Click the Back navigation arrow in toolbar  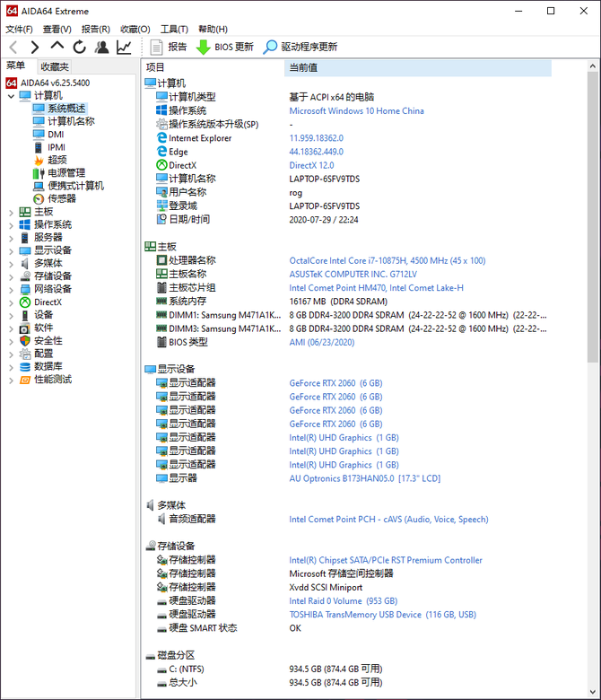(13, 47)
